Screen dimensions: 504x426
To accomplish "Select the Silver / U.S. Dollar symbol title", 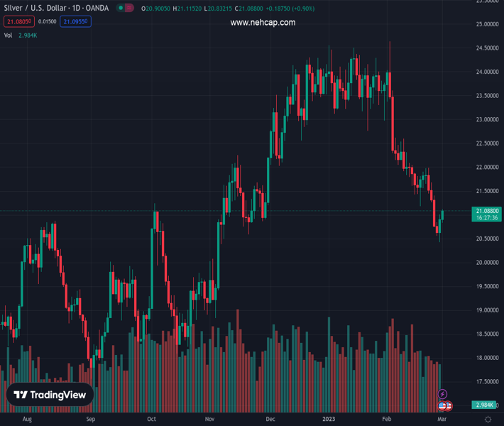I will click(x=34, y=9).
